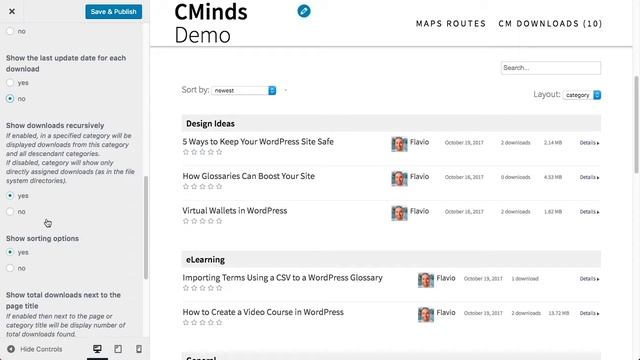Image resolution: width=640 pixels, height=360 pixels.
Task: Click the Search input field
Action: point(551,68)
